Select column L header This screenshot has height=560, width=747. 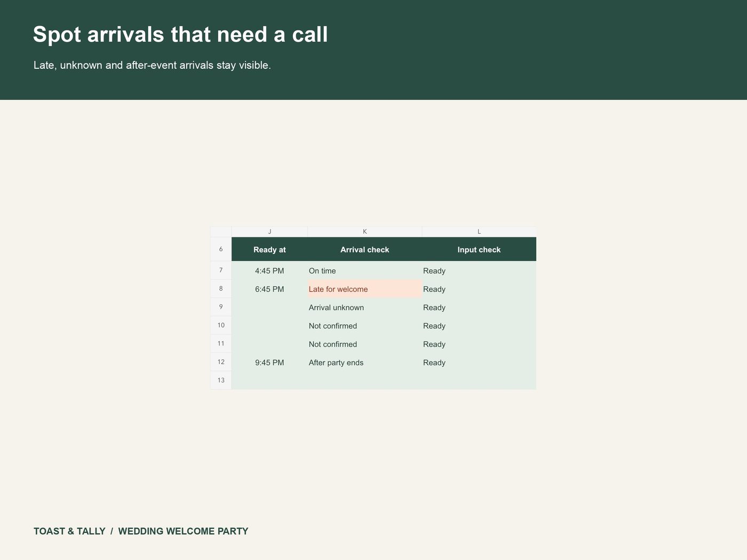coord(479,231)
